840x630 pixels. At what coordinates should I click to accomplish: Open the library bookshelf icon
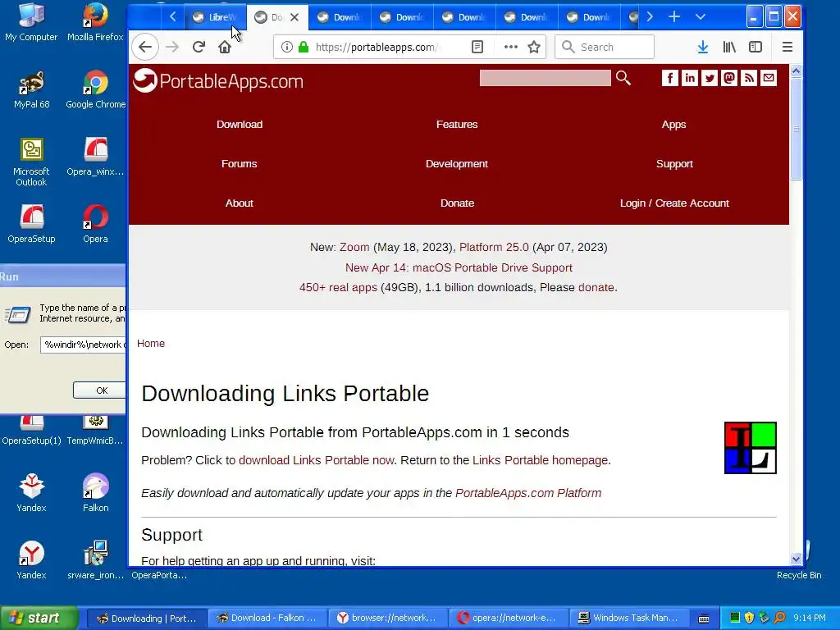729,47
